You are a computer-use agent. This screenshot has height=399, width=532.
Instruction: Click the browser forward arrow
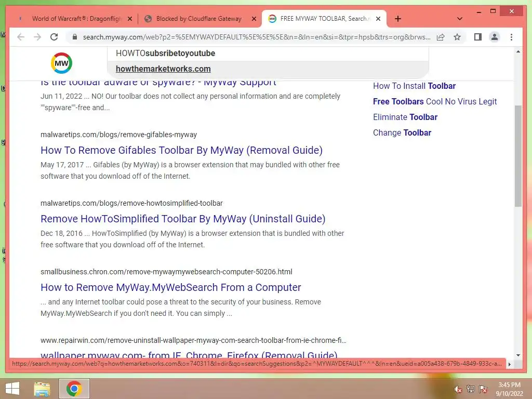click(x=37, y=37)
